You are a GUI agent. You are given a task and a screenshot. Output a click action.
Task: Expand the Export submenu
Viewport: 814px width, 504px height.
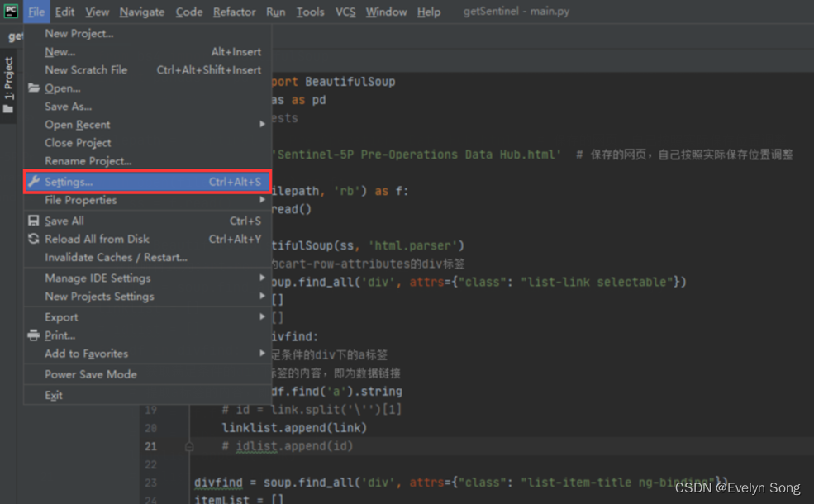tap(60, 316)
